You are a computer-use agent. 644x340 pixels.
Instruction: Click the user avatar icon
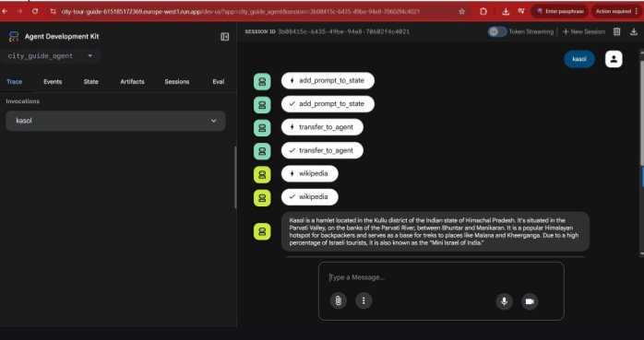(614, 59)
